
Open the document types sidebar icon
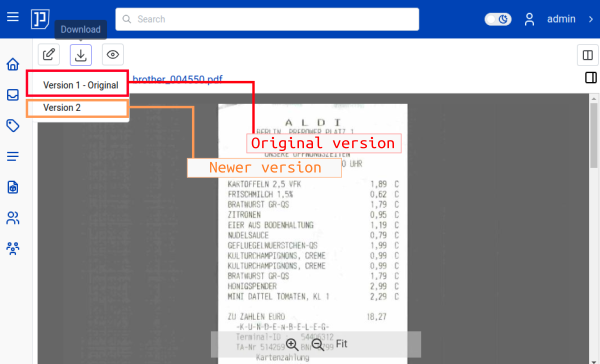point(13,187)
